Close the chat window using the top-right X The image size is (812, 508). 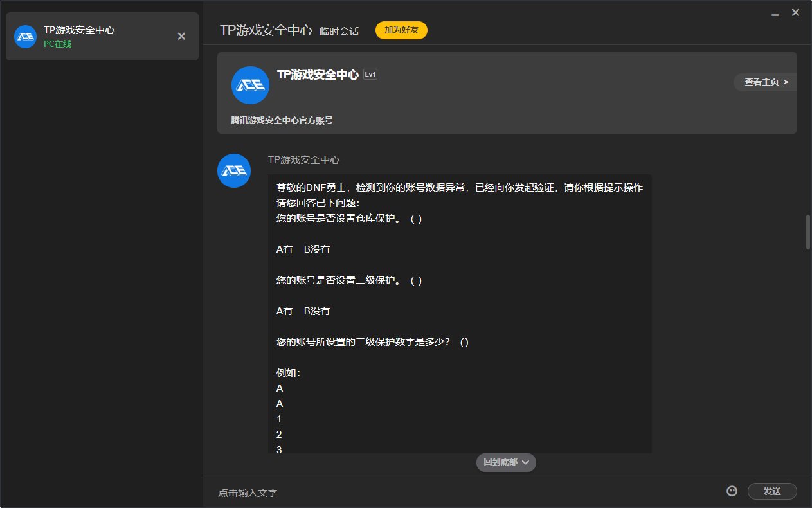tap(795, 12)
